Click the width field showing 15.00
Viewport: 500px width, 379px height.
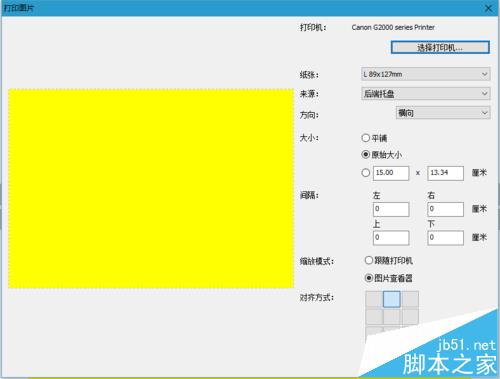point(391,173)
